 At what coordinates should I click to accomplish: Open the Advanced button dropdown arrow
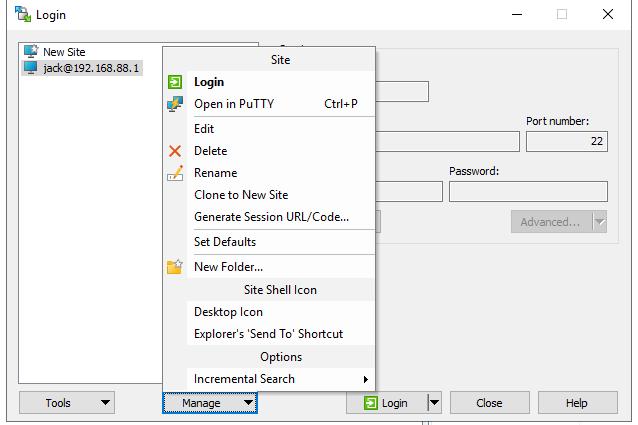coord(600,222)
